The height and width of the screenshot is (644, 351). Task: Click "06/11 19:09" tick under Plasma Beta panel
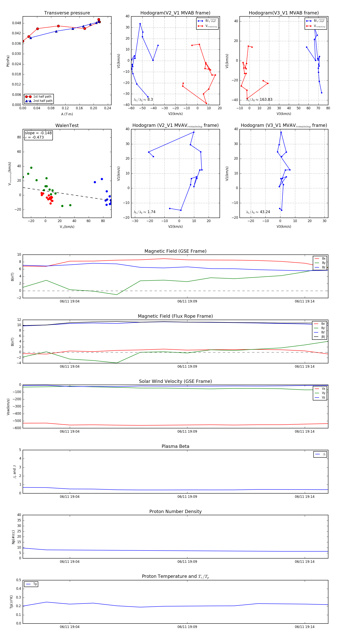click(x=187, y=497)
